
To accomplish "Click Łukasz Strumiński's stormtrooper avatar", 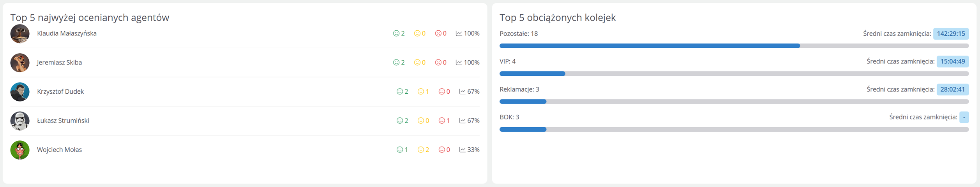I will pos(20,121).
